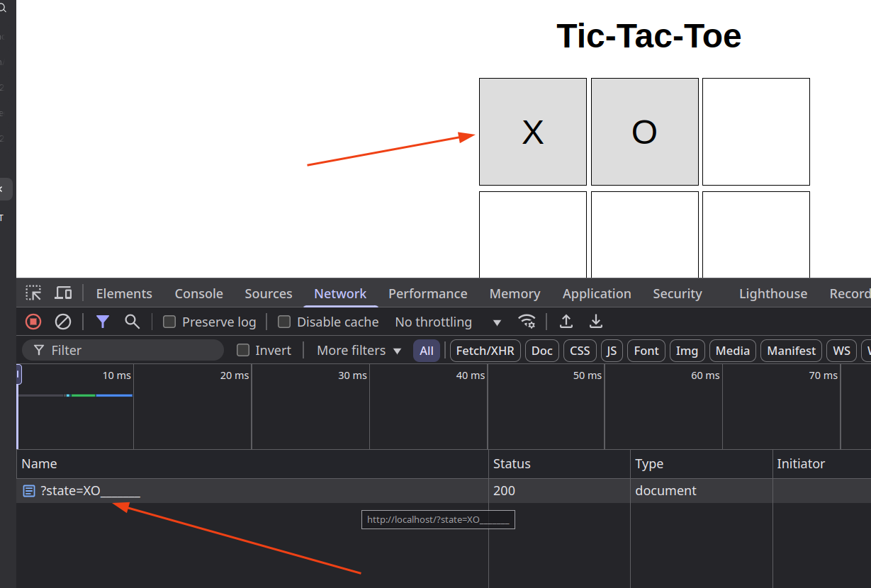The image size is (871, 588).
Task: Open network search magnifier
Action: (132, 322)
